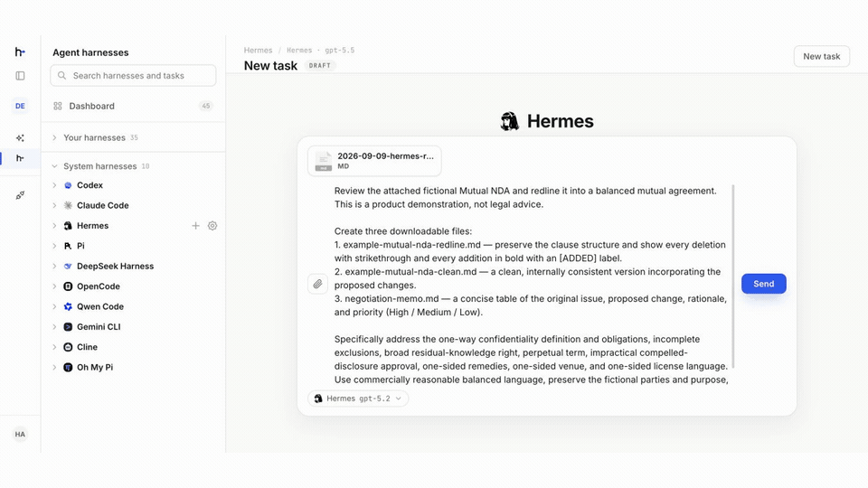Open the HA user avatar

[x=20, y=435]
